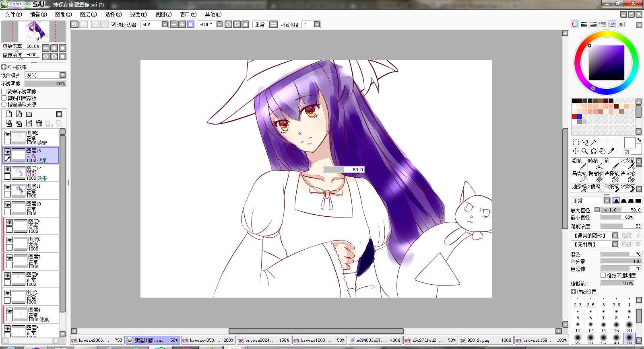
Task: Select brush size 20 preset
Action: click(629, 327)
